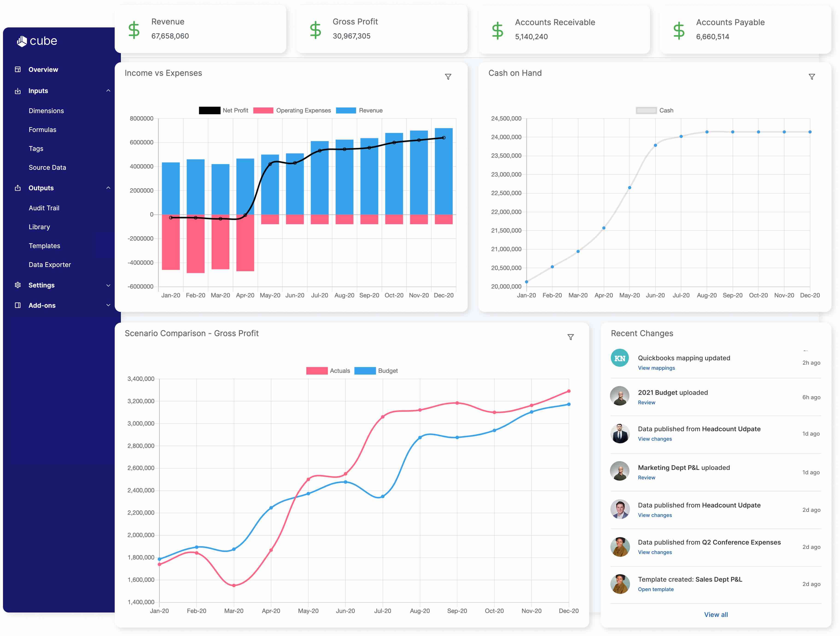Open the filter icon on Income vs Expenses
The image size is (840, 636).
[448, 77]
